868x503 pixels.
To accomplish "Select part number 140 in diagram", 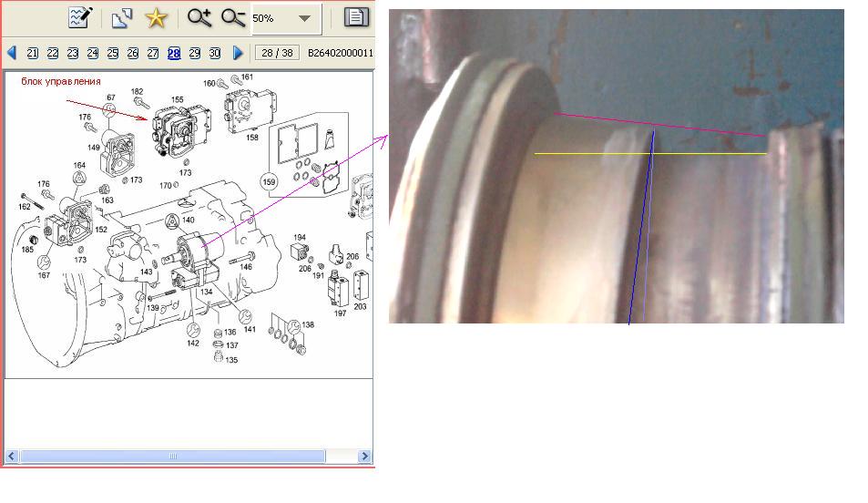I will point(189,220).
